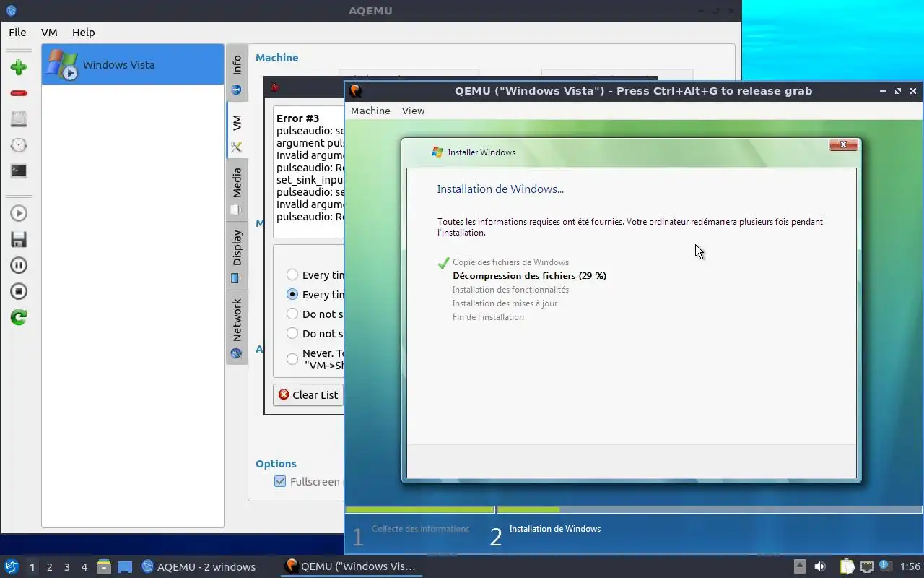Click the installer progress bar's second green segment
924x578 pixels.
pyautogui.click(x=528, y=510)
